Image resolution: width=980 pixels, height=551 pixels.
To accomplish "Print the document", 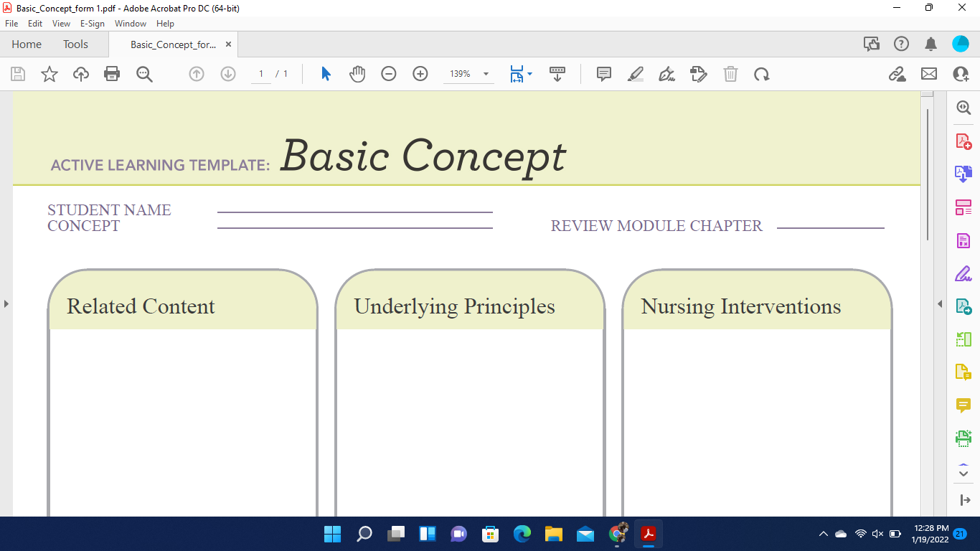I will coord(111,74).
